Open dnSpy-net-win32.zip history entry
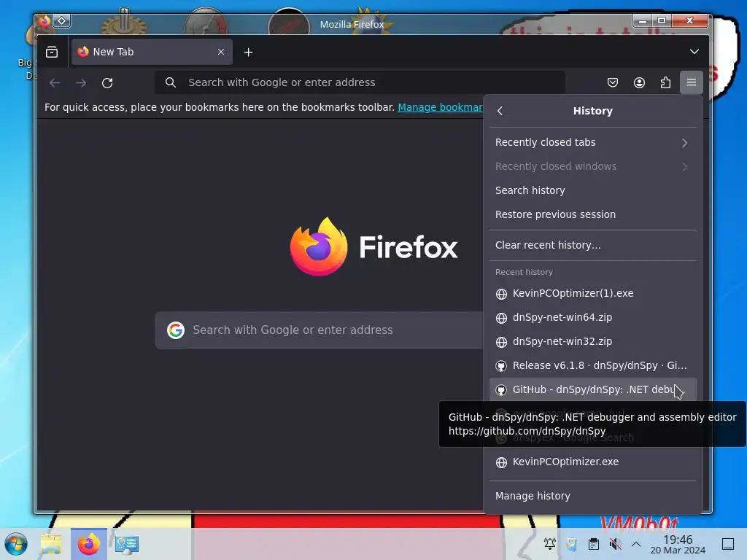This screenshot has width=747, height=560. point(592,341)
